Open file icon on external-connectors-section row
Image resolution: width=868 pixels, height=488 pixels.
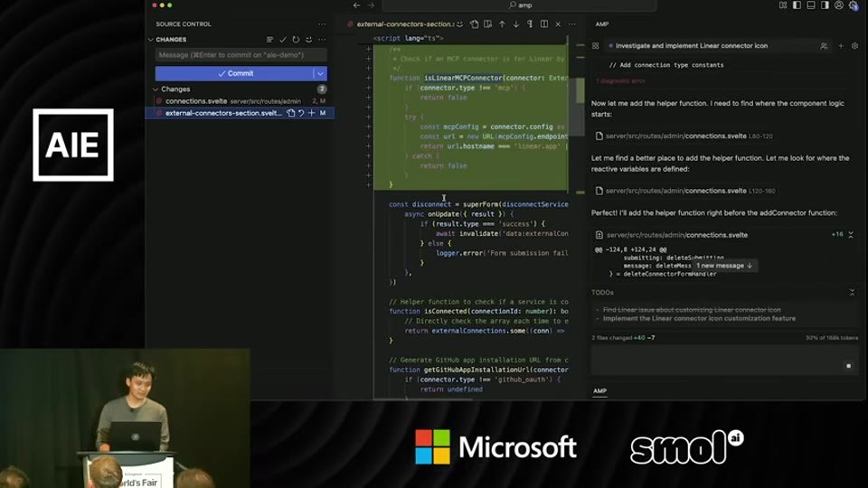point(290,113)
